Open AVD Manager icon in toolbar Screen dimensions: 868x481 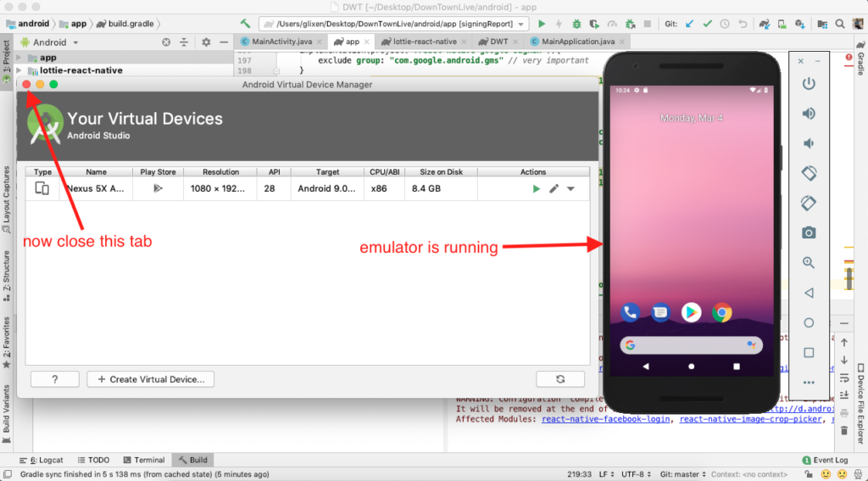782,24
